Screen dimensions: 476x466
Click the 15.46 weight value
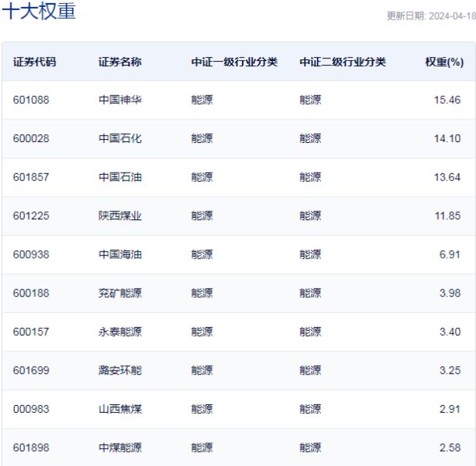(x=447, y=100)
